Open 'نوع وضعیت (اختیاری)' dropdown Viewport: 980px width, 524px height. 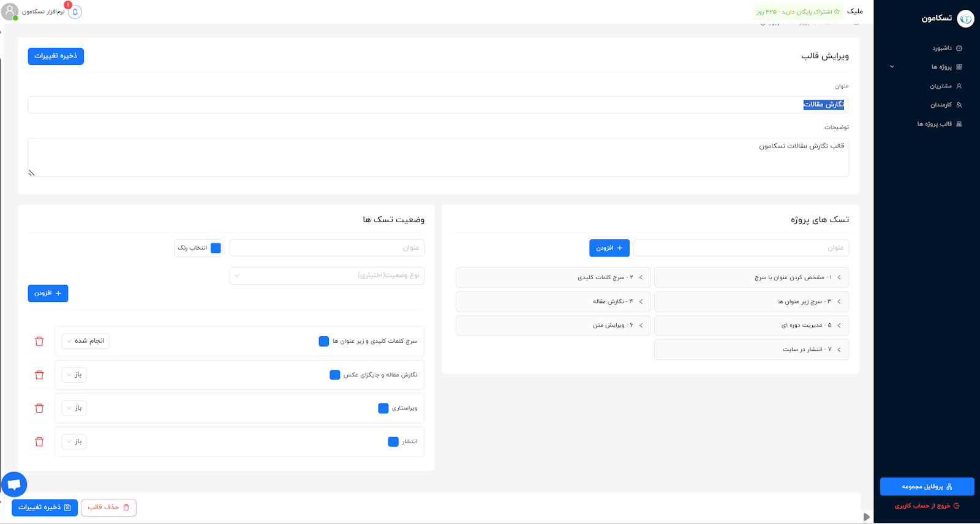(x=326, y=275)
